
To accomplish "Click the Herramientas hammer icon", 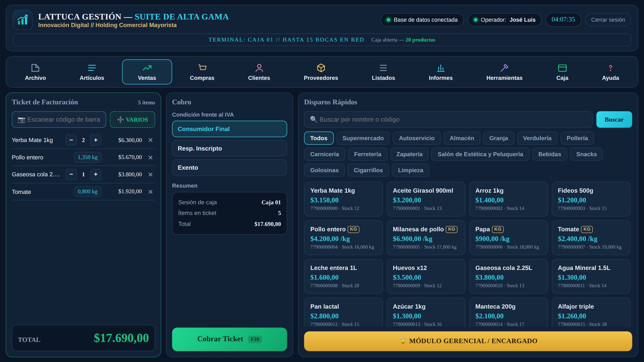I will pos(504,68).
